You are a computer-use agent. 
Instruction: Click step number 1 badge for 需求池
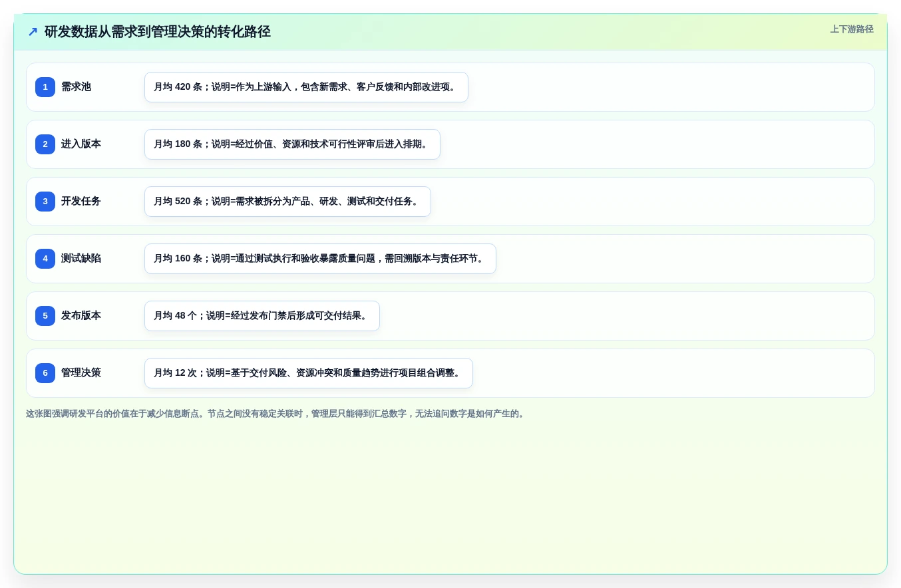tap(45, 87)
